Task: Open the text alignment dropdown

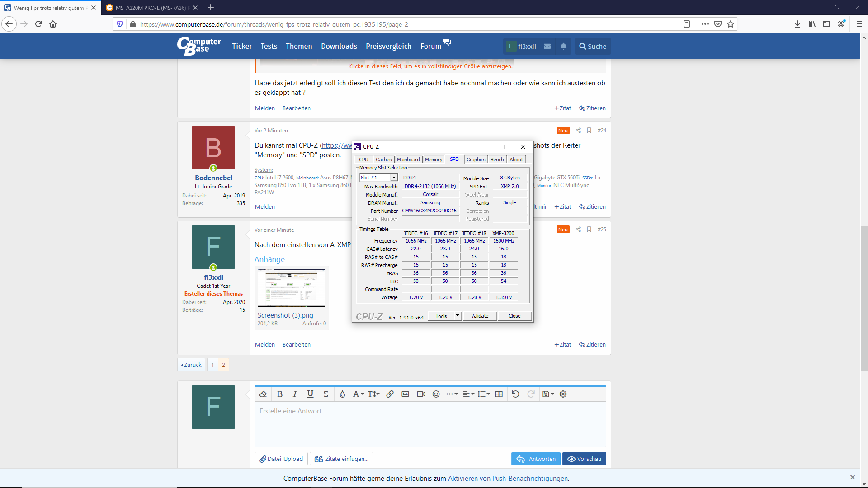Action: (x=468, y=394)
